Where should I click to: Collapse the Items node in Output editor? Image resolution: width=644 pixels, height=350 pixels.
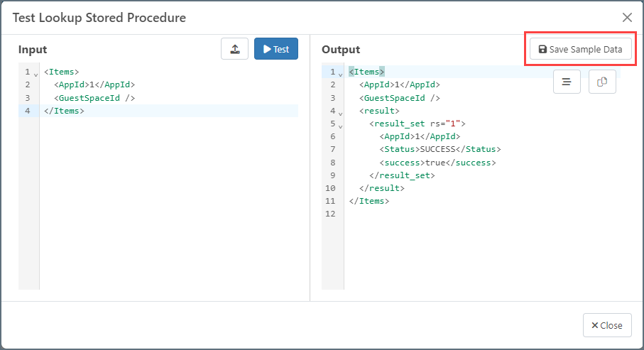coord(340,74)
